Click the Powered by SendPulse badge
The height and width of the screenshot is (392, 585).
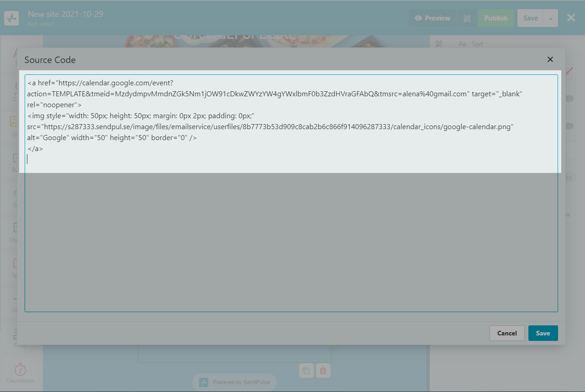click(235, 382)
